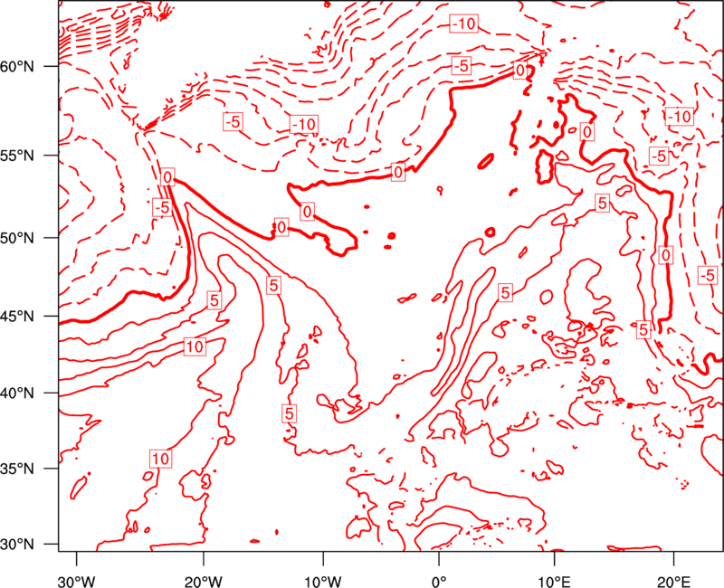The image size is (724, 588).
Task: Click the 40°N latitude axis label
Action: 17,394
